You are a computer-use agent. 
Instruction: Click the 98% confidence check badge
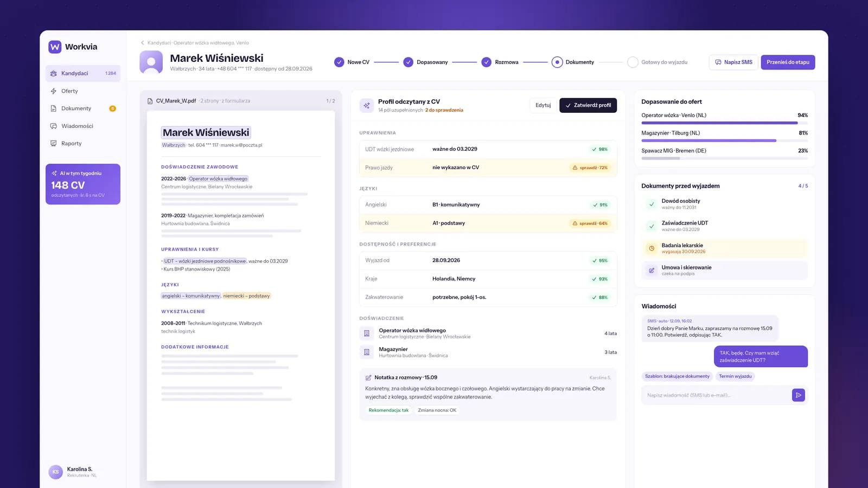[600, 149]
